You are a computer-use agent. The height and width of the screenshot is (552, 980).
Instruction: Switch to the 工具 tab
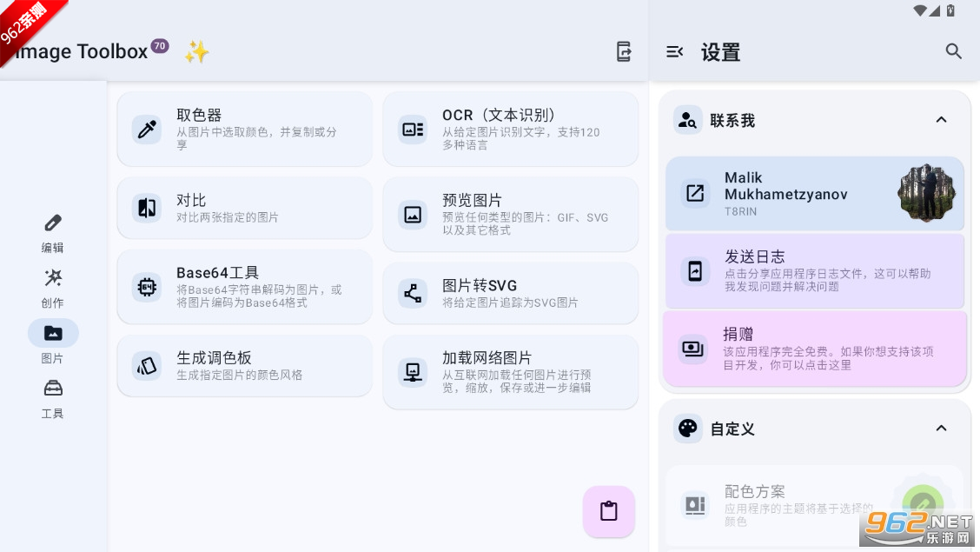tap(53, 398)
